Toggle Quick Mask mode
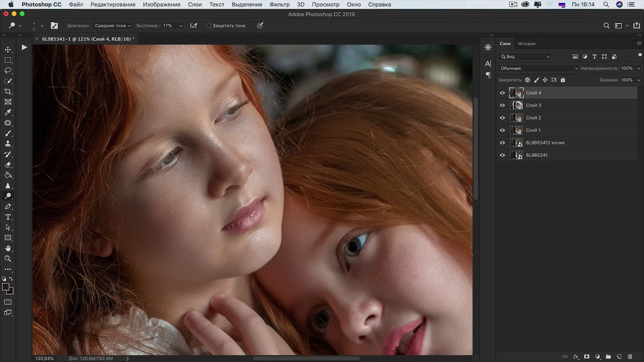The image size is (644, 362). 8,302
